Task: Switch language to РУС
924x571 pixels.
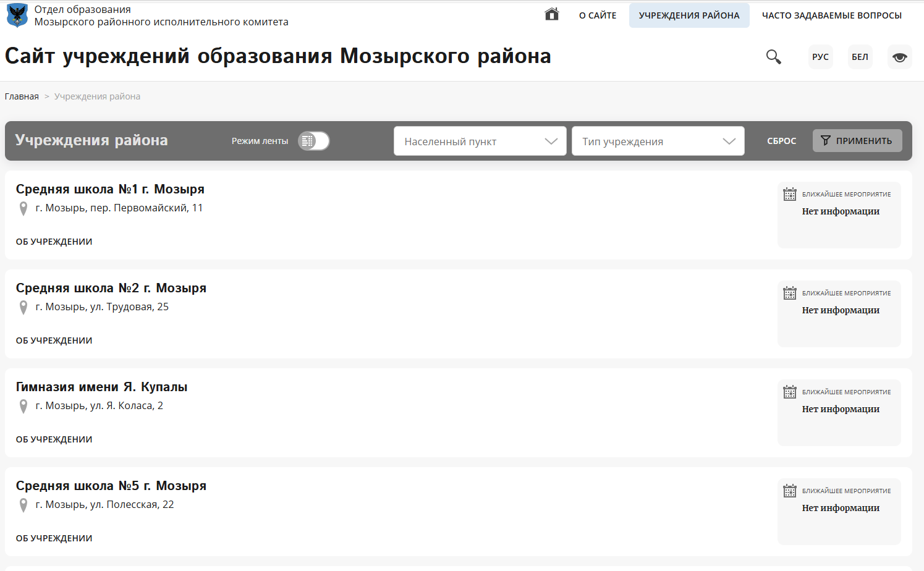Action: click(x=821, y=57)
